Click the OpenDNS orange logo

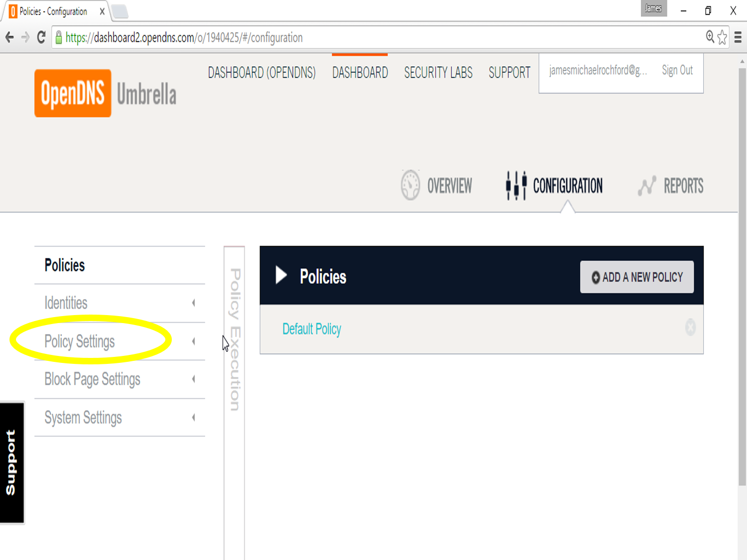coord(73,93)
